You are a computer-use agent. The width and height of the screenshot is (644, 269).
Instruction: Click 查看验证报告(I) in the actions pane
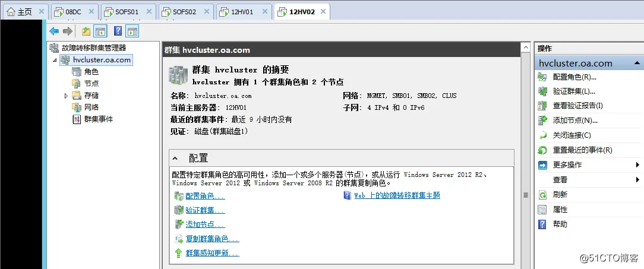coord(578,106)
